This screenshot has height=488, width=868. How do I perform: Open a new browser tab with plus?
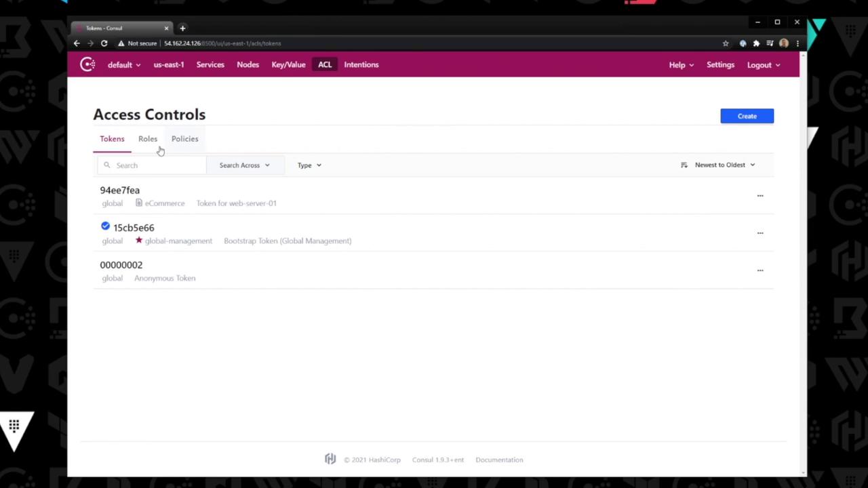coord(182,28)
